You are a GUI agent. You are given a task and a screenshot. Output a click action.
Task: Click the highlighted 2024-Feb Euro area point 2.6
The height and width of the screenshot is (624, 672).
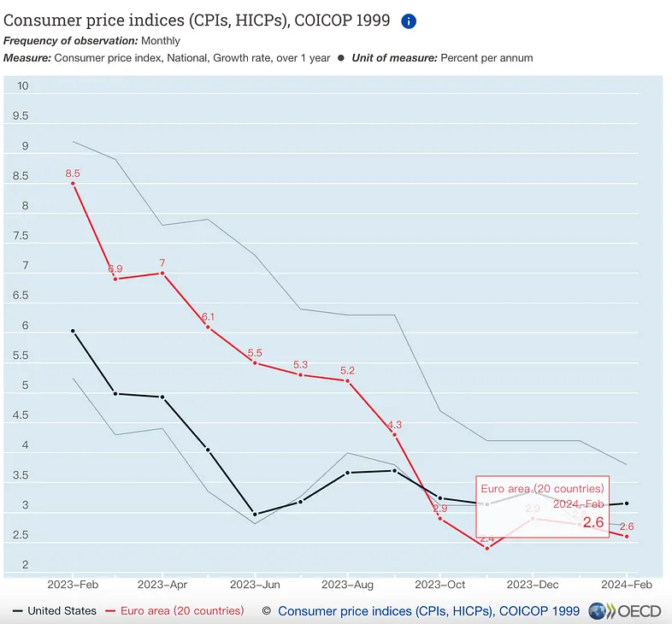pyautogui.click(x=627, y=536)
